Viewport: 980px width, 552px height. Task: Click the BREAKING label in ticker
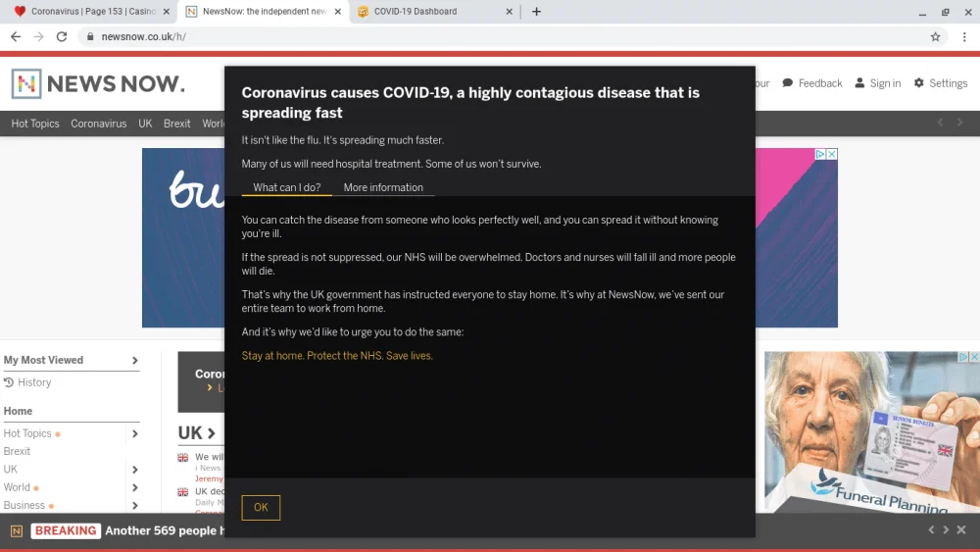click(66, 530)
